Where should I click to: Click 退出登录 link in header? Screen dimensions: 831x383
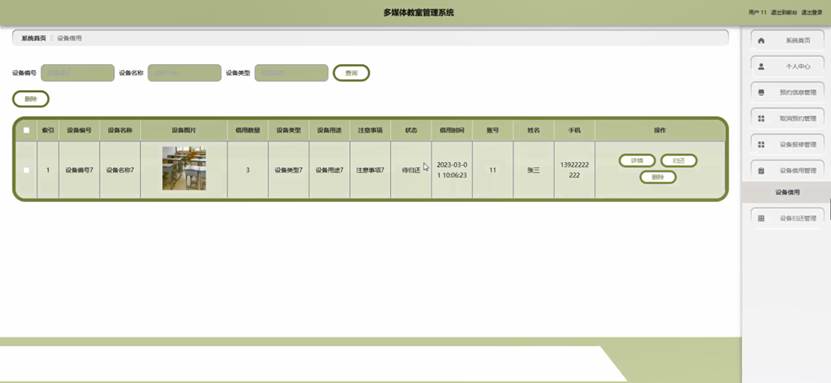[x=811, y=12]
